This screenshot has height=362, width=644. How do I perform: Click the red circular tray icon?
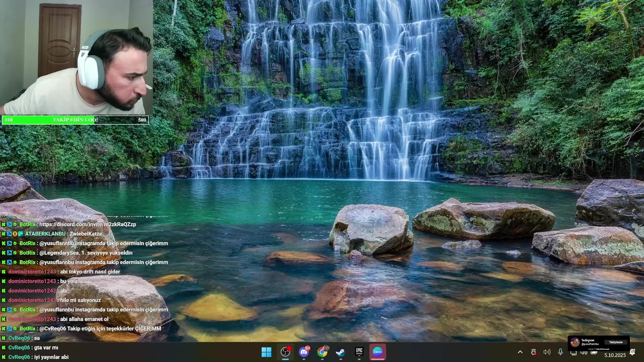(x=533, y=352)
